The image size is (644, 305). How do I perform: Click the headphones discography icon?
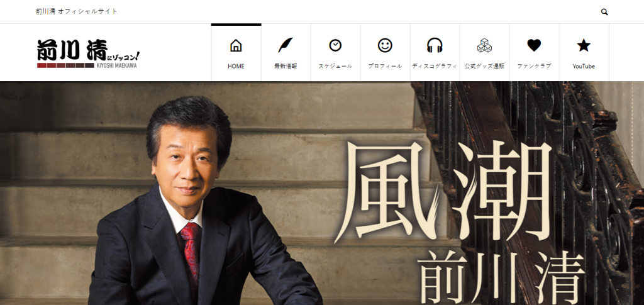tap(435, 45)
